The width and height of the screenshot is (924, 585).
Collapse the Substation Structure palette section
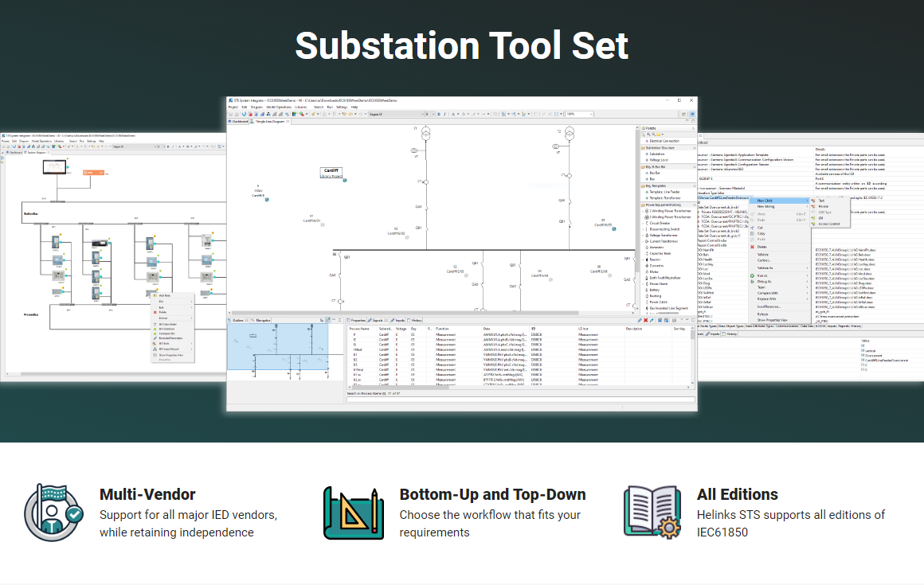[694, 147]
